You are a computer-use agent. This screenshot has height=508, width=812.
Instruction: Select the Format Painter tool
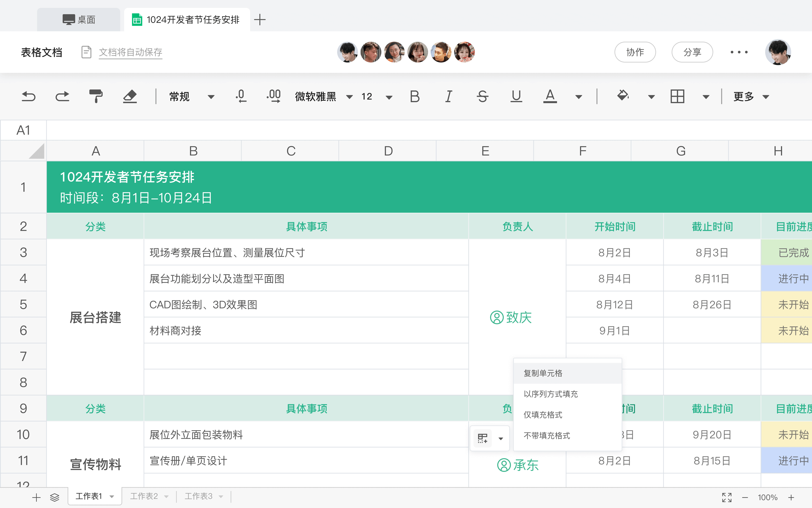96,97
